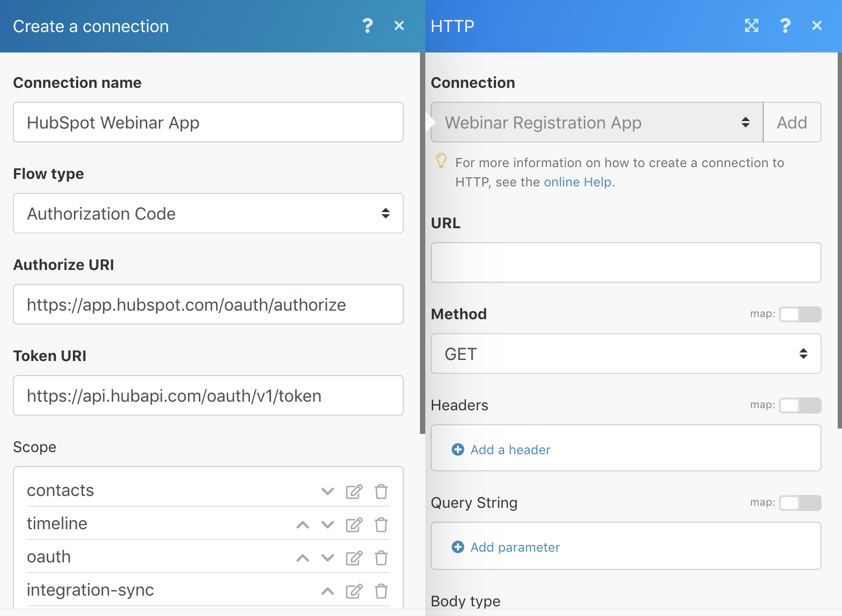Open help for the HTTP module
Image resolution: width=842 pixels, height=616 pixels.
785,26
